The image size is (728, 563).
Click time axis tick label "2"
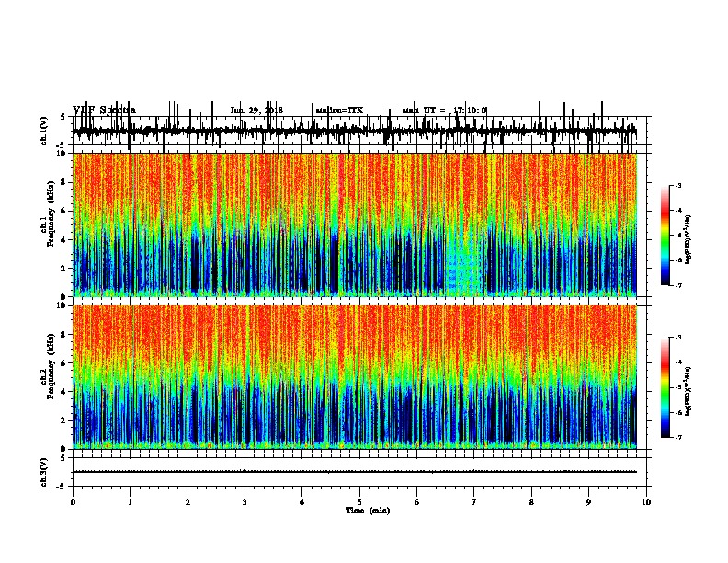click(x=188, y=502)
